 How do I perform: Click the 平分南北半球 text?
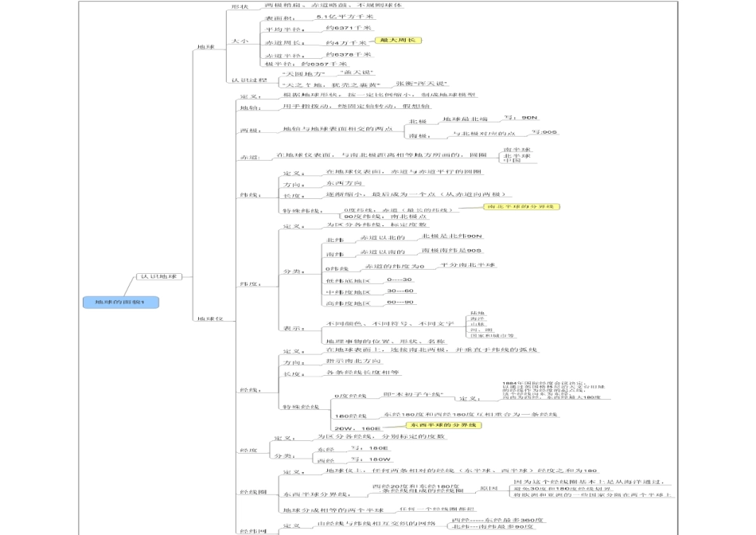(x=468, y=265)
